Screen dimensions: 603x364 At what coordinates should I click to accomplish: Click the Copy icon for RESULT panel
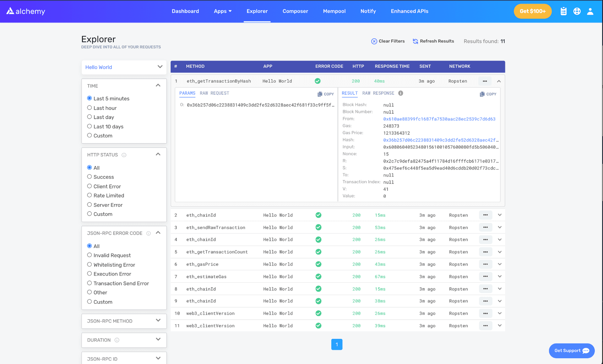click(487, 94)
